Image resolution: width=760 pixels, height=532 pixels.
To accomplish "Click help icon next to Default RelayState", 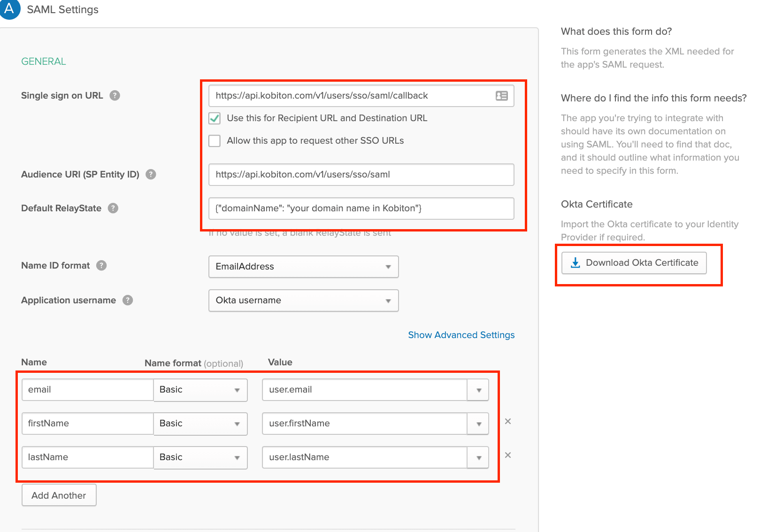I will click(113, 208).
